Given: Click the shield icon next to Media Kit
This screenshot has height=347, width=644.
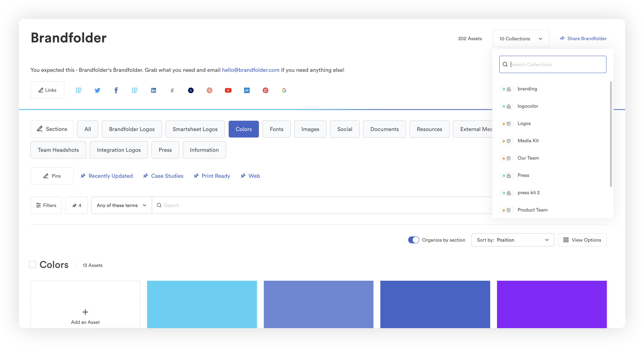Looking at the screenshot, I should [508, 141].
